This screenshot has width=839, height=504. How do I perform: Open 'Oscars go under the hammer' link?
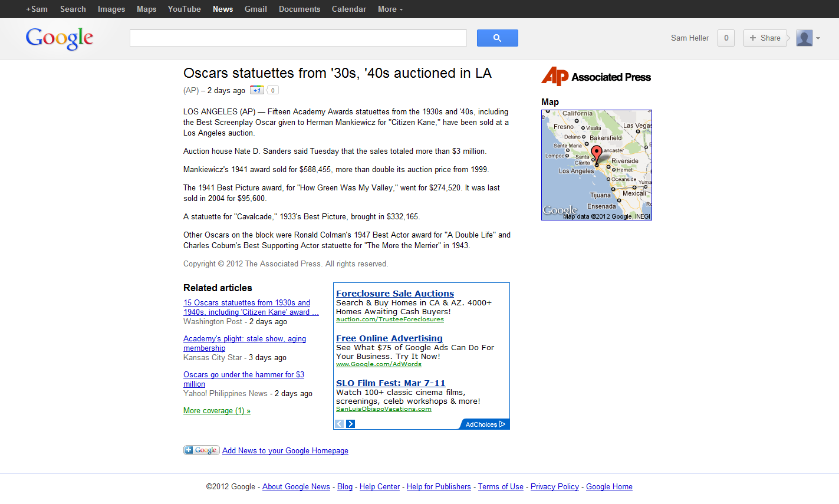click(x=244, y=379)
